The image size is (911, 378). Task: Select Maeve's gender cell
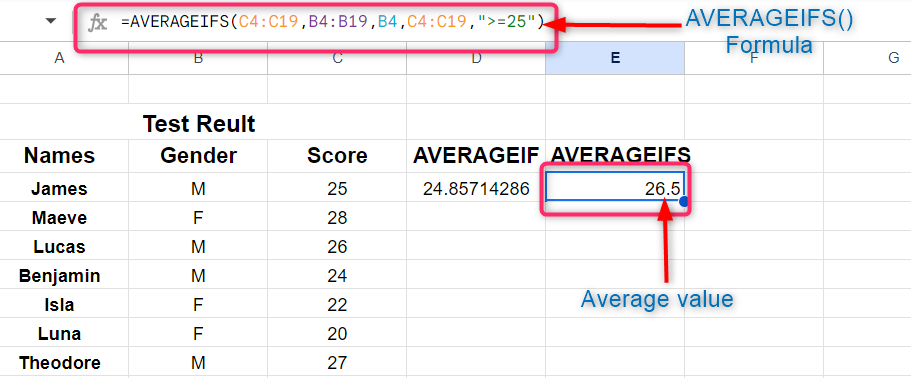(198, 217)
